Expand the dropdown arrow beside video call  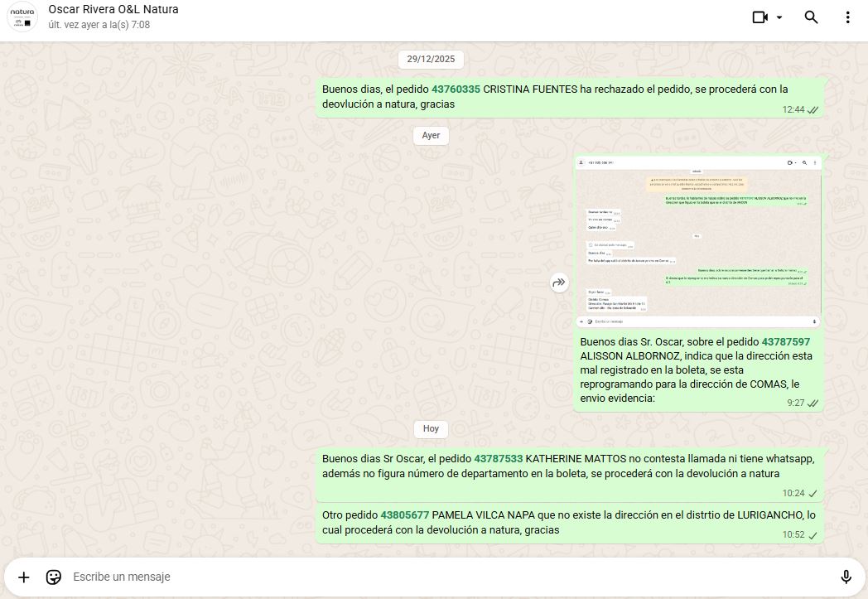(x=779, y=17)
